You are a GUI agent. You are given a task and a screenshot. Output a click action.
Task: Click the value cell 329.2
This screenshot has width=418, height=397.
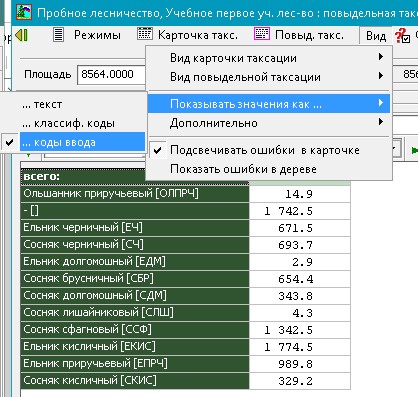pyautogui.click(x=300, y=381)
